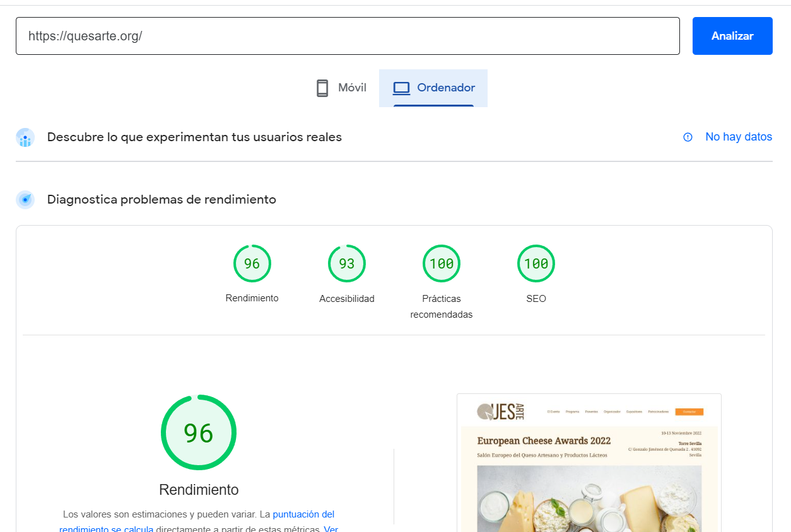Select the SEO 100 score gauge
Image resolution: width=791 pixels, height=532 pixels.
pyautogui.click(x=536, y=263)
